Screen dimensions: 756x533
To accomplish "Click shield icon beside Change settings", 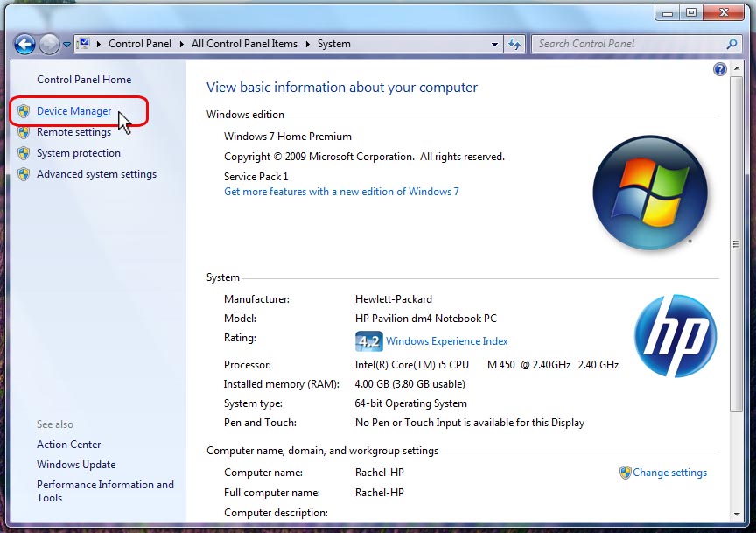I will click(626, 473).
